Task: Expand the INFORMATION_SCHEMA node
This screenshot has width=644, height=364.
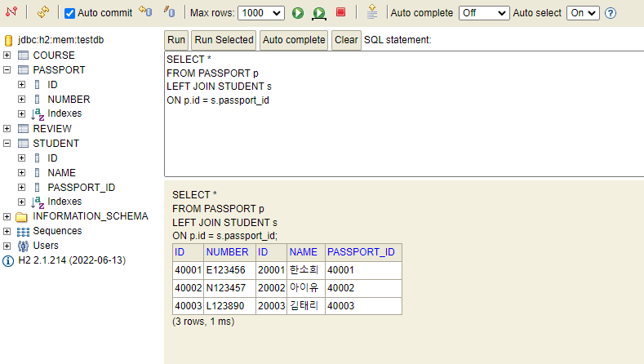Action: click(x=7, y=216)
